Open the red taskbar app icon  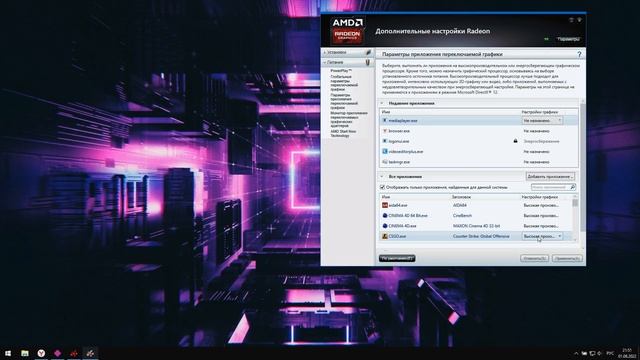tap(74, 353)
